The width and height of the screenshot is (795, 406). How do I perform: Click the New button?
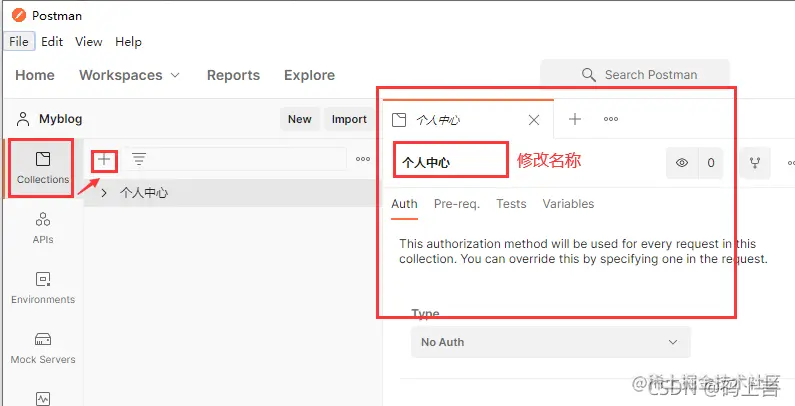300,119
